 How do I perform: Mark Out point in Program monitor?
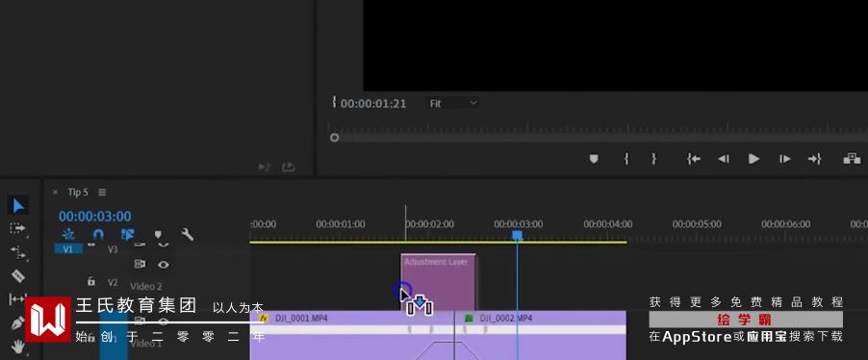(x=653, y=159)
